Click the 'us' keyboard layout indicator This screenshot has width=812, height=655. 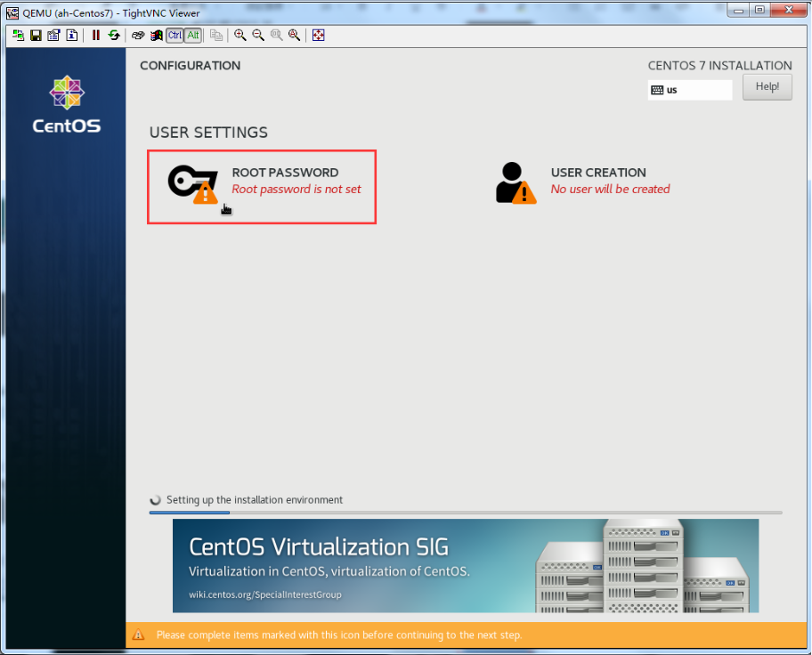pos(689,90)
